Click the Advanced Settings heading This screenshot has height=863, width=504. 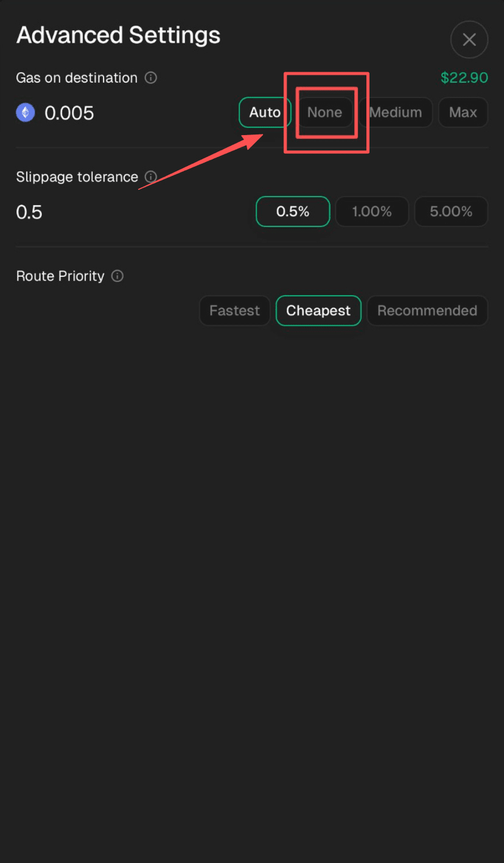click(x=118, y=35)
